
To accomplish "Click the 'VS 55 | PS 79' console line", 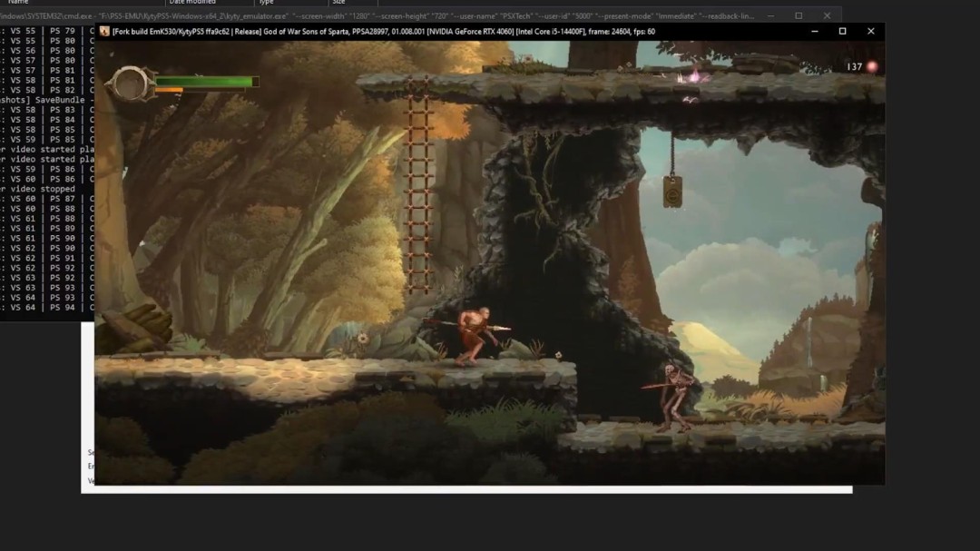I will point(47,31).
